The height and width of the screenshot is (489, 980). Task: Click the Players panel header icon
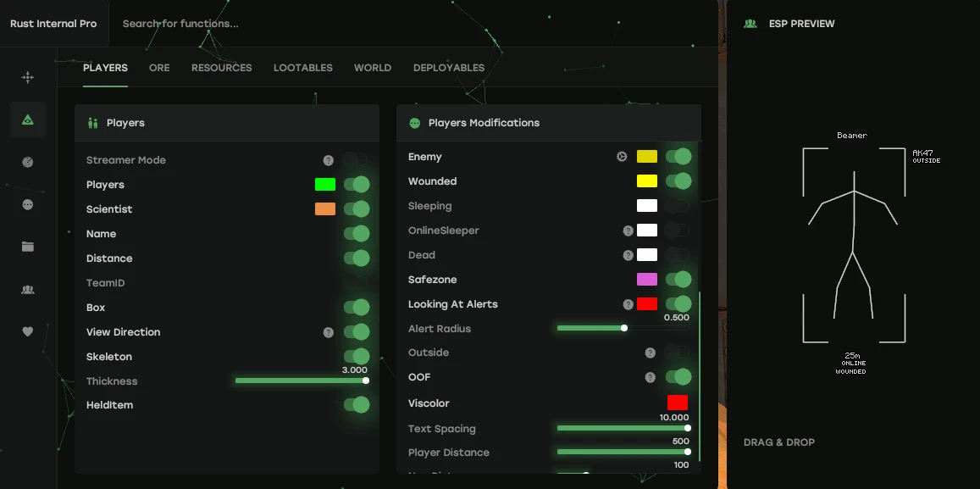(x=93, y=123)
